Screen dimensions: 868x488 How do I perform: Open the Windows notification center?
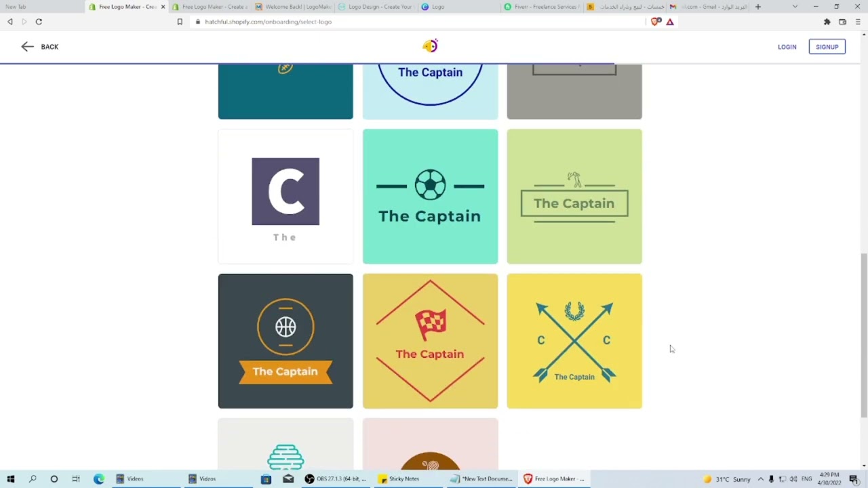tap(854, 479)
